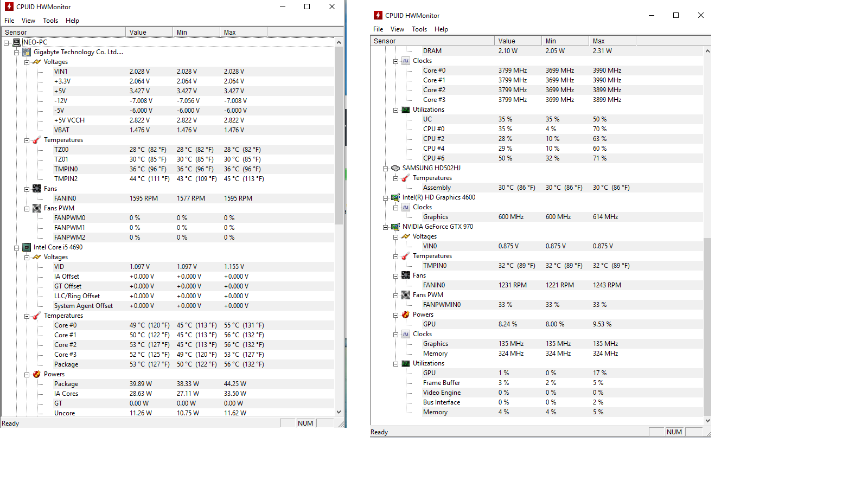868x488 pixels.
Task: Click scroll-down arrow in left window
Action: [339, 412]
